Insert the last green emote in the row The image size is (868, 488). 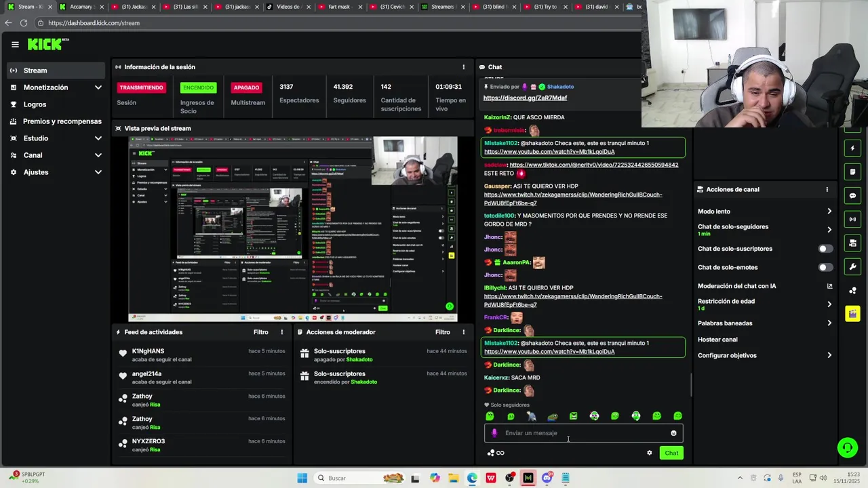[x=677, y=416]
